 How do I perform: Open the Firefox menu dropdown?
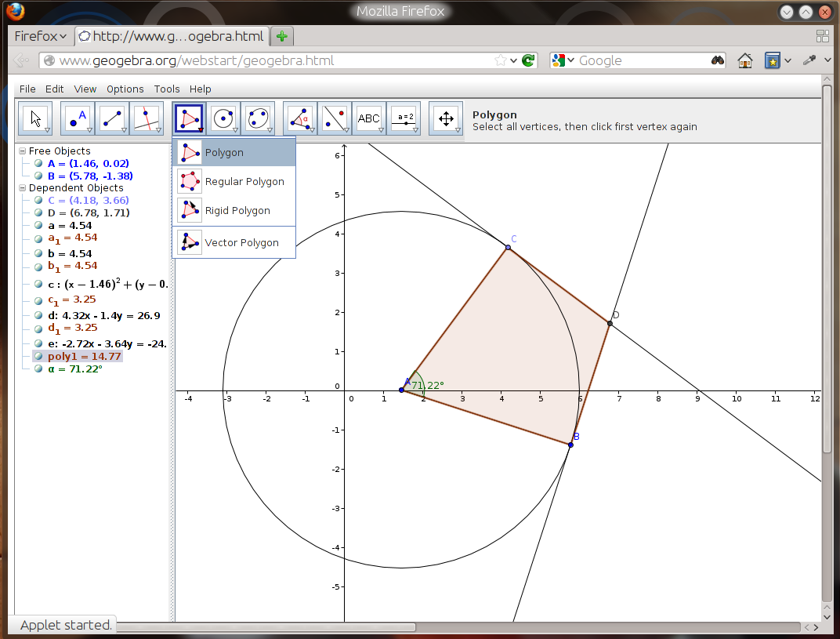tap(41, 36)
